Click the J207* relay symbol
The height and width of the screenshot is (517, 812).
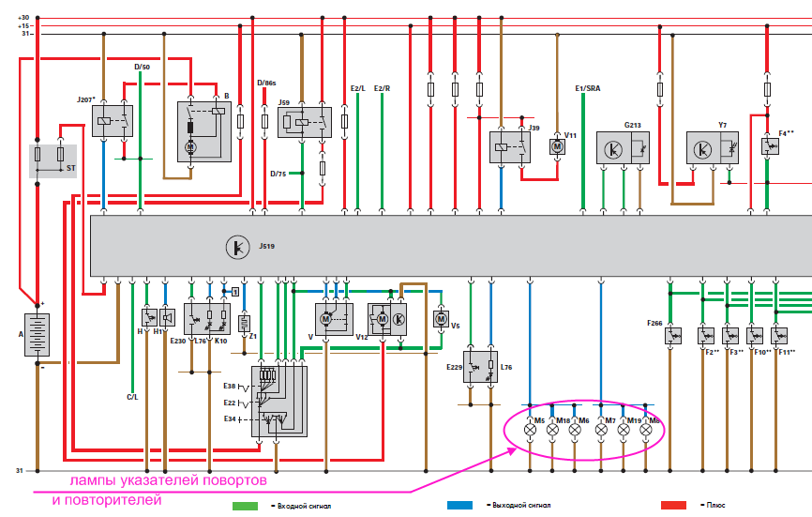[113, 121]
